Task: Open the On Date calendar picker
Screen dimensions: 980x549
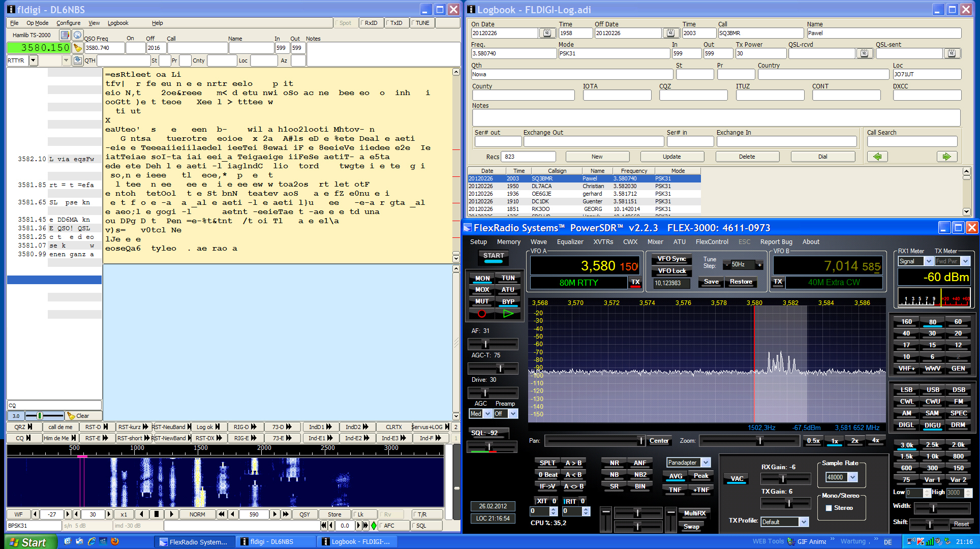Action: (547, 33)
